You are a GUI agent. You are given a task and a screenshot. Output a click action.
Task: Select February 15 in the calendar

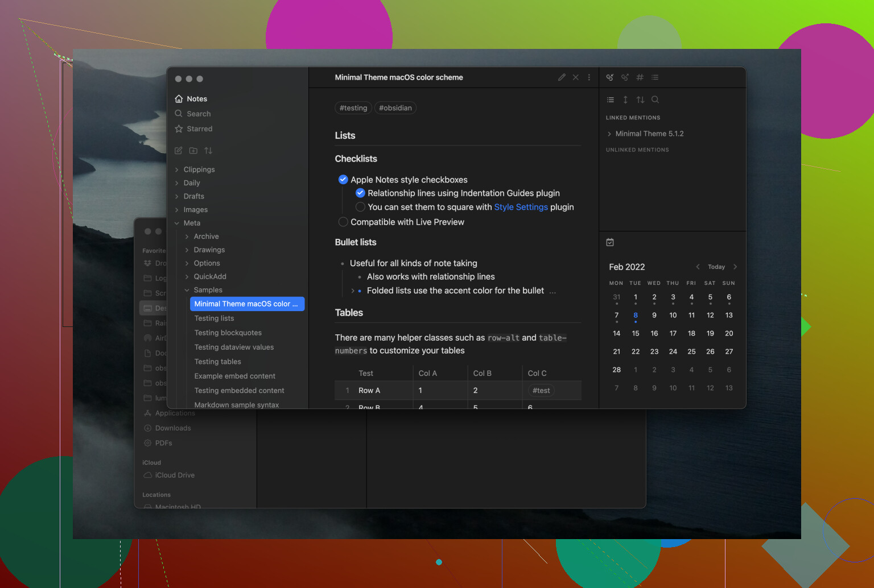tap(636, 333)
